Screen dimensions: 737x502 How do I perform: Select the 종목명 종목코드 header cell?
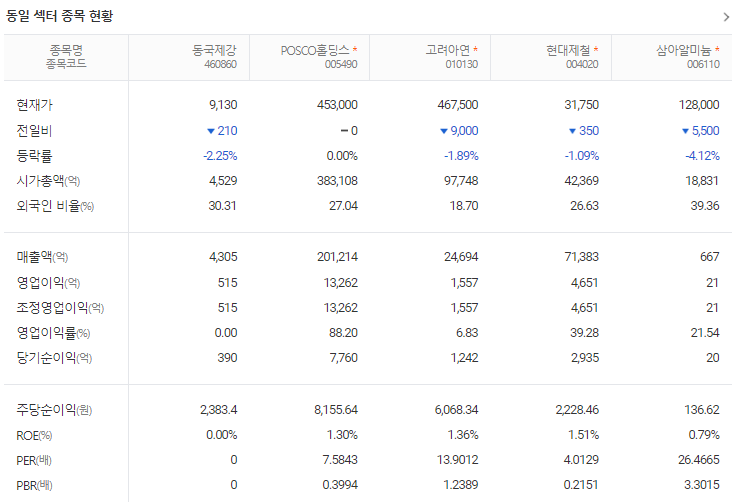66,56
